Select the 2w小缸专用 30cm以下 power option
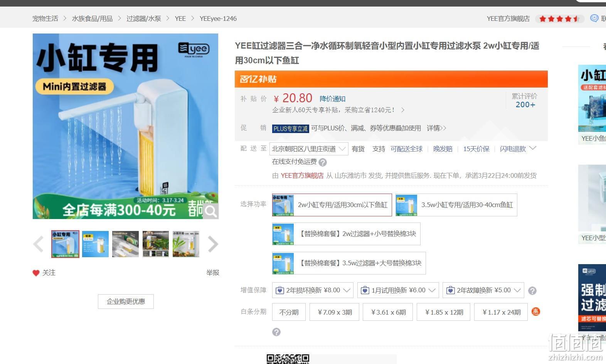606x364 pixels. (332, 205)
